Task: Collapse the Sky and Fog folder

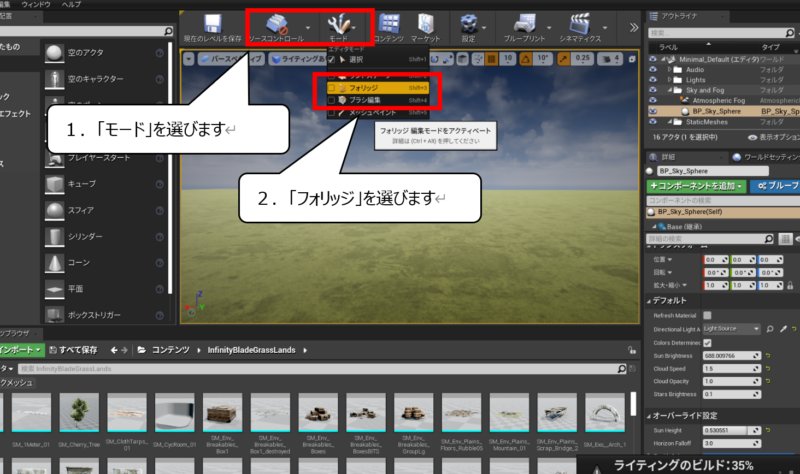Action: tap(669, 90)
